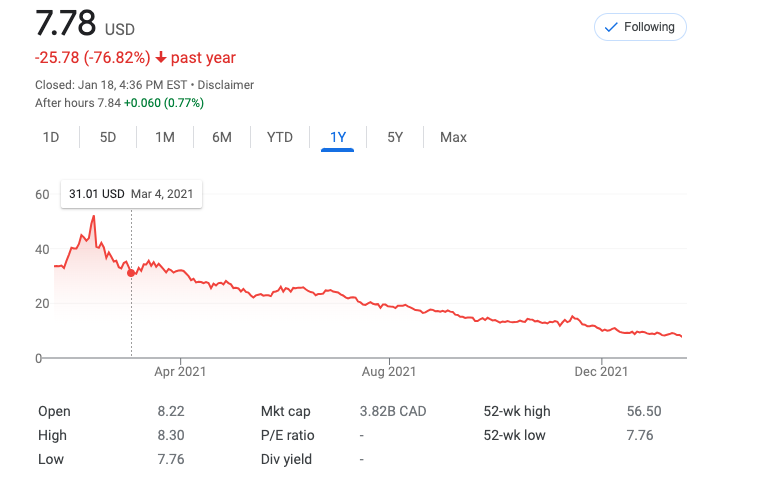Click the Dec 2021 axis label
The image size is (773, 488).
pyautogui.click(x=602, y=372)
